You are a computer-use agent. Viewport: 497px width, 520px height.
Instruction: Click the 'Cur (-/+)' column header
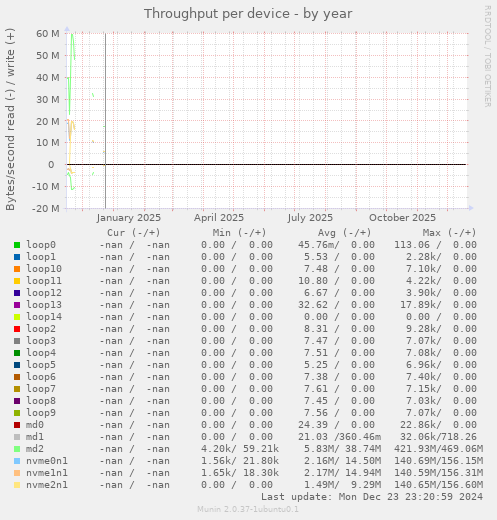click(x=134, y=232)
